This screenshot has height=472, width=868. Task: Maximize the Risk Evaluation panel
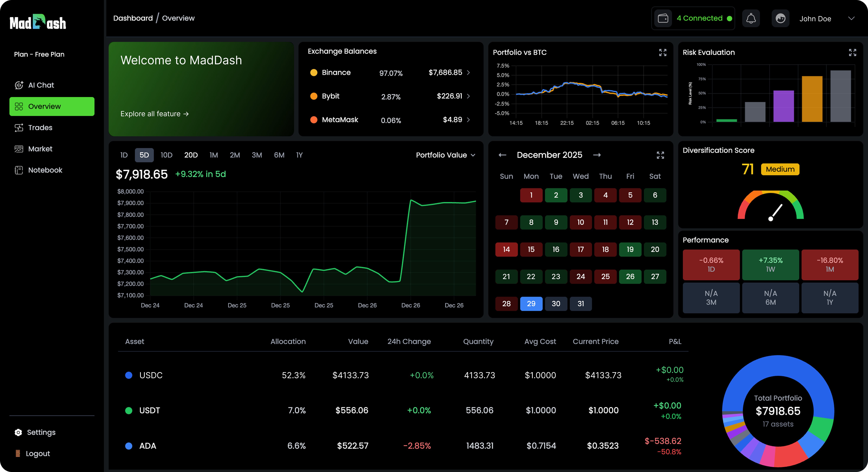(852, 53)
